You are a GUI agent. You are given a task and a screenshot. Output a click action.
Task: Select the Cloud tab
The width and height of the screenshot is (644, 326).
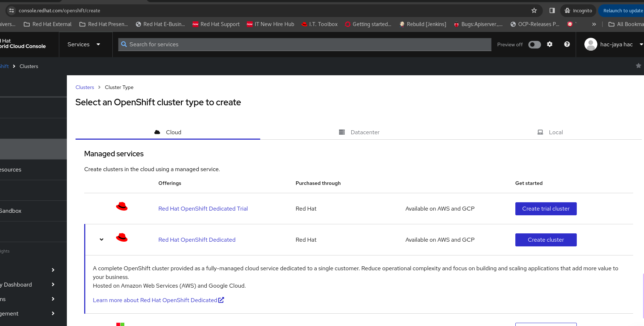168,132
